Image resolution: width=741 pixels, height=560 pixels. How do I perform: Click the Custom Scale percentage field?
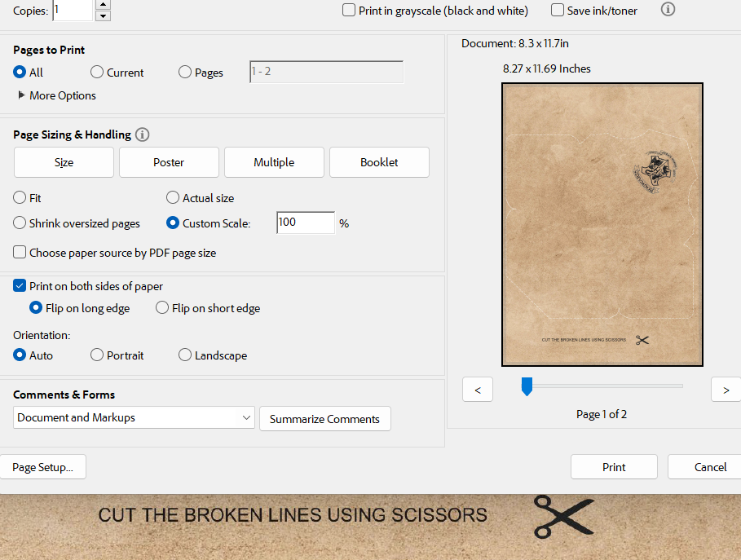click(305, 223)
